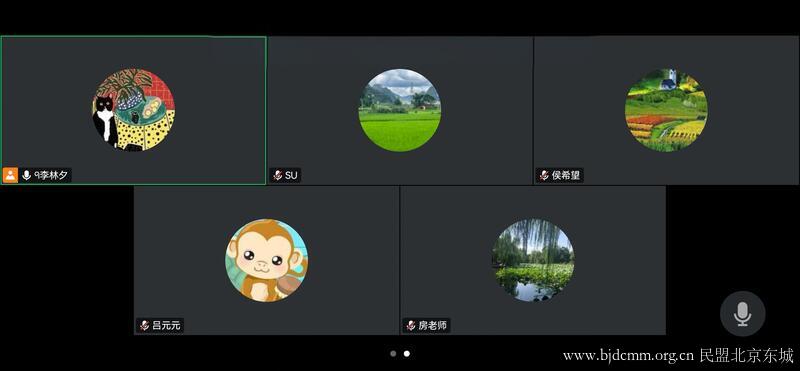Select the 房老师 name label
800x371 pixels.
click(433, 325)
